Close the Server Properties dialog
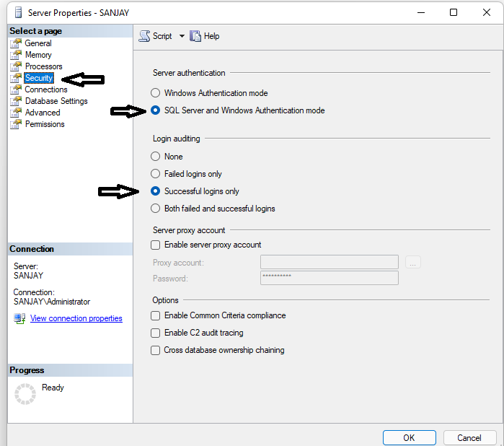 coord(487,12)
